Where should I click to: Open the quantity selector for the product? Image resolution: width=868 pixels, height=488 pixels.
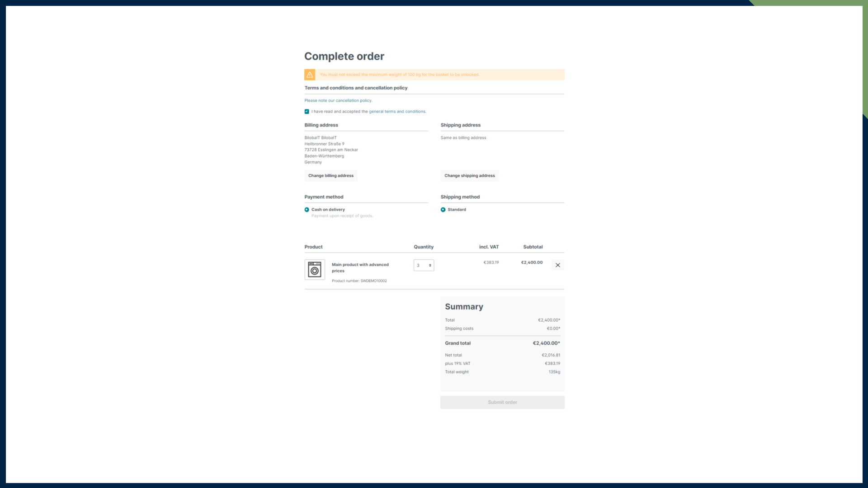tap(424, 265)
